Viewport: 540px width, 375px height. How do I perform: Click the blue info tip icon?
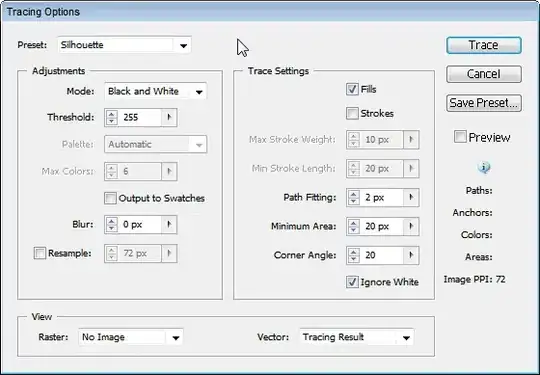[x=484, y=168]
